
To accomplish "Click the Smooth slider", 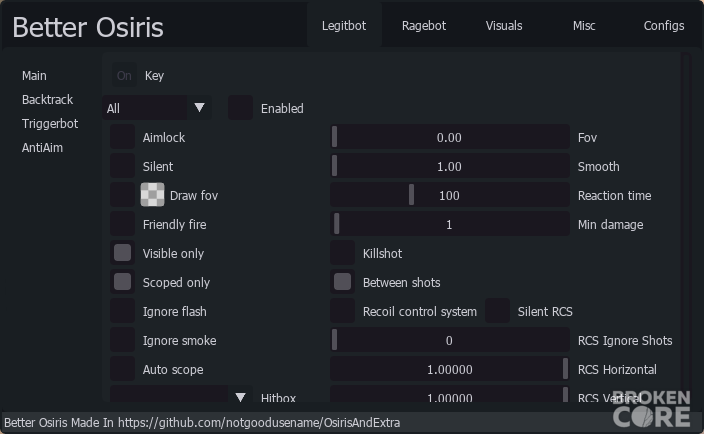I will click(x=450, y=166).
